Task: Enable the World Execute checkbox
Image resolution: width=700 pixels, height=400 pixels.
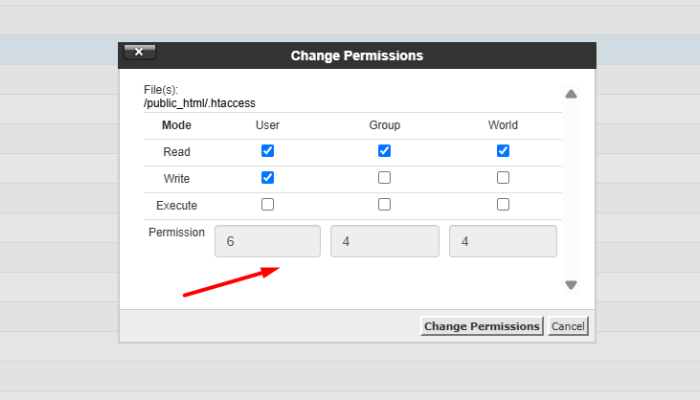Action: tap(503, 205)
